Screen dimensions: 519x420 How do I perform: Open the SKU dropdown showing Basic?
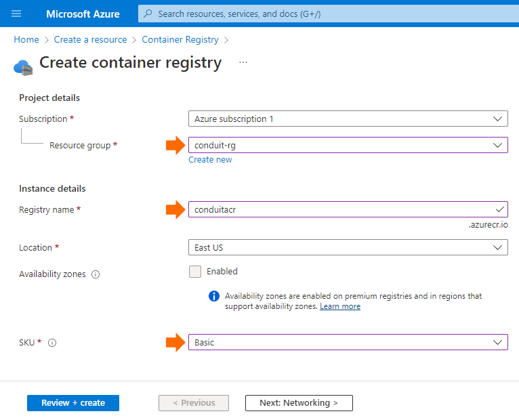coord(348,342)
